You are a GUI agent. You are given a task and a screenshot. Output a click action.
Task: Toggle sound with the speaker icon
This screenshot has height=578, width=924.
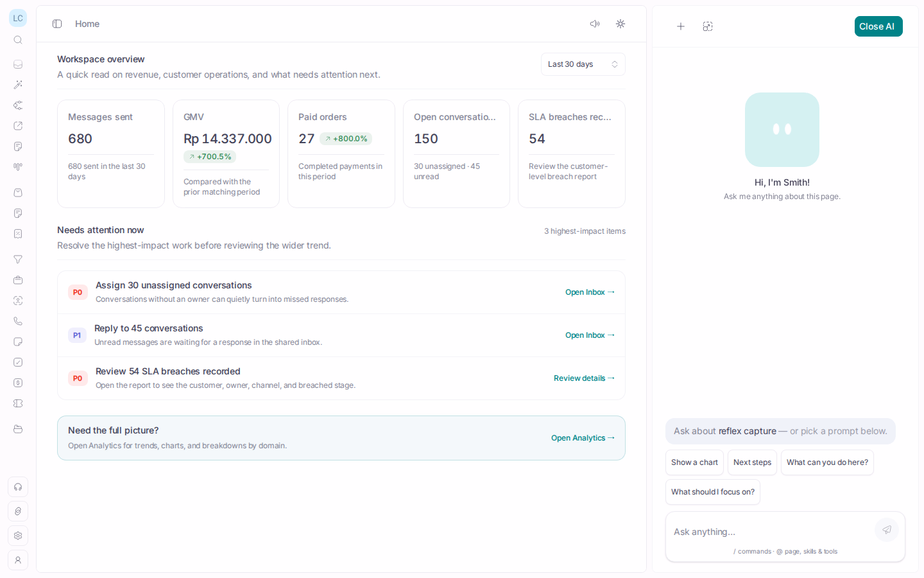[x=595, y=24]
